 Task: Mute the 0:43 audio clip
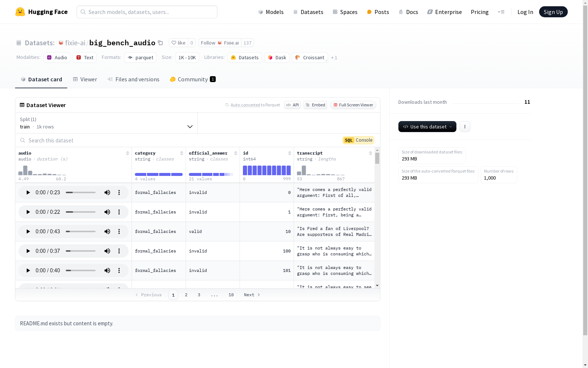(107, 231)
